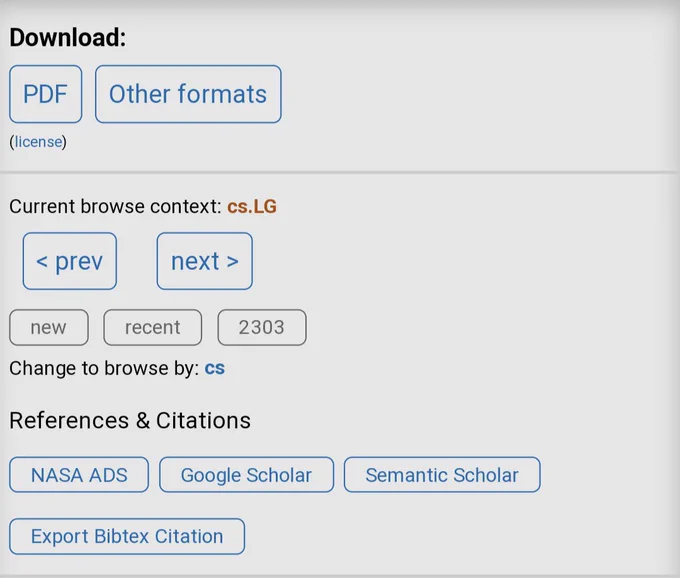Find the paper on Google Scholar
The height and width of the screenshot is (578, 680).
click(x=246, y=475)
